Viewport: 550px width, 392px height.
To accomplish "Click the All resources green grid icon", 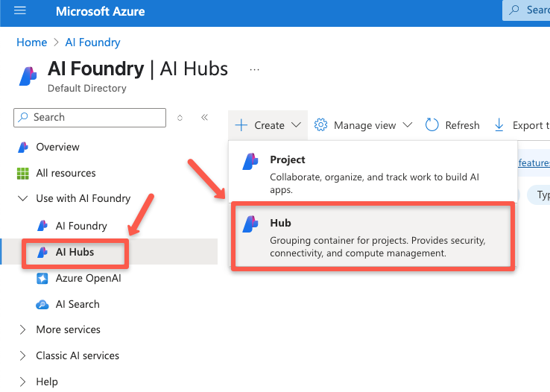I will click(23, 173).
